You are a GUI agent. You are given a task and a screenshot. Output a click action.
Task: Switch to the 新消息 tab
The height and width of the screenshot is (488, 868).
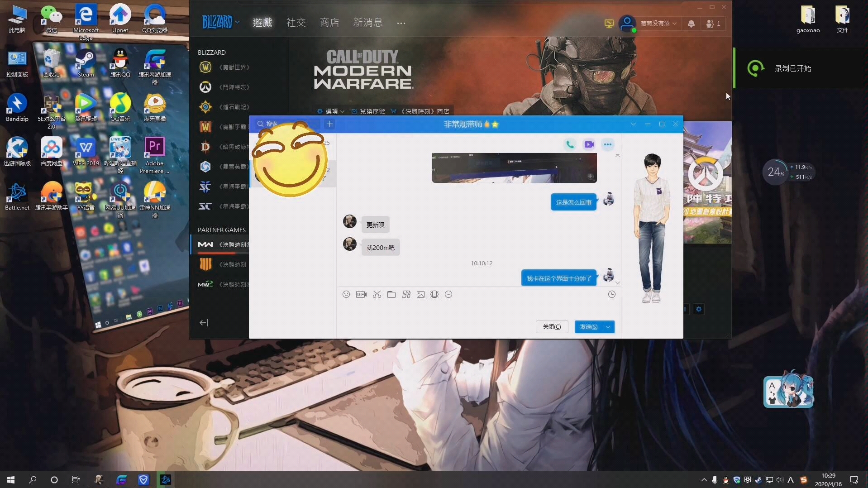pyautogui.click(x=367, y=22)
